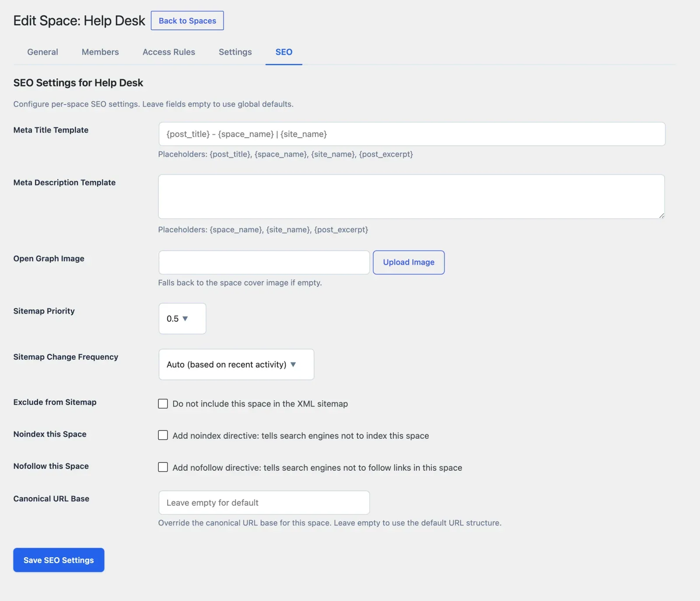
Task: Click the 'Canonical URL Base' label
Action: click(51, 499)
